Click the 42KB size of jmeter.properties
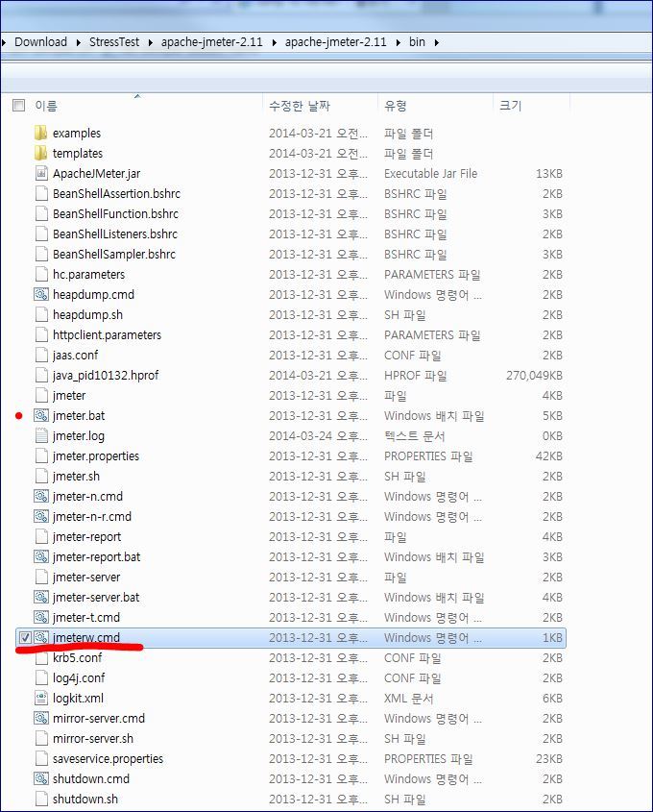 [x=549, y=456]
